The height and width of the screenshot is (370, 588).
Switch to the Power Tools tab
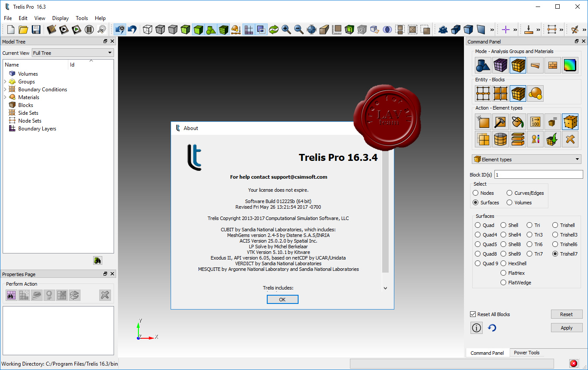click(x=527, y=353)
